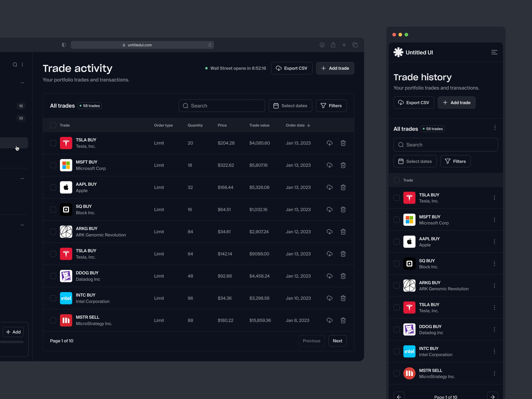Screen dimensions: 532x399
Task: Open Filters in main trade table
Action: (x=331, y=106)
